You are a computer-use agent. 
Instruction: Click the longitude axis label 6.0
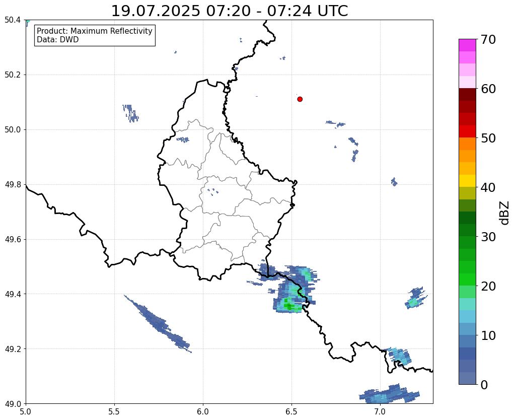[x=203, y=411]
